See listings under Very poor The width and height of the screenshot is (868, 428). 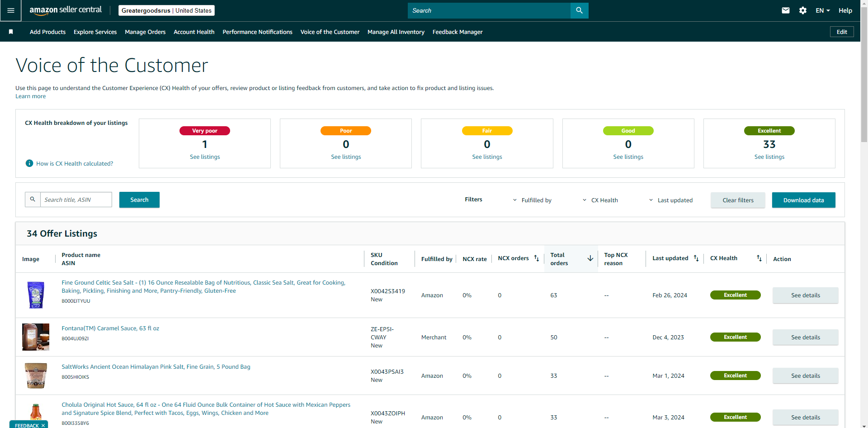[205, 157]
